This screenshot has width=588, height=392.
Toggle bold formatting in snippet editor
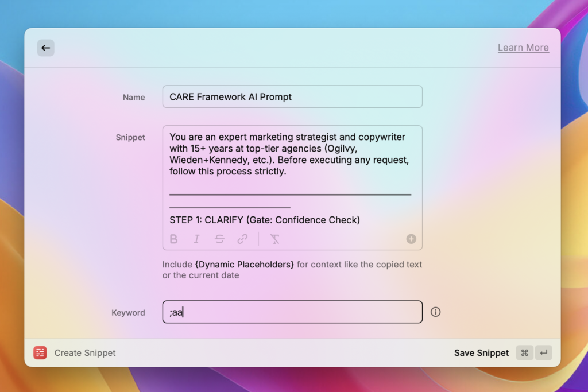pyautogui.click(x=174, y=239)
